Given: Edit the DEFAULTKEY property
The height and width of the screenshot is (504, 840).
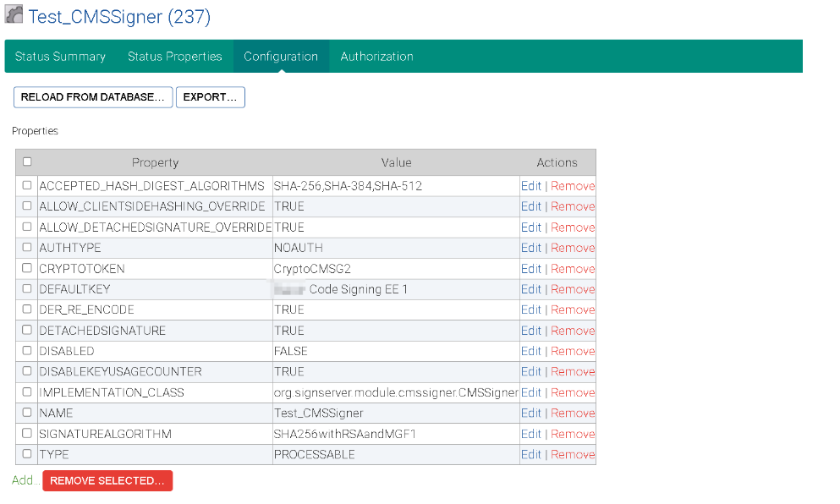Looking at the screenshot, I should click(x=531, y=289).
